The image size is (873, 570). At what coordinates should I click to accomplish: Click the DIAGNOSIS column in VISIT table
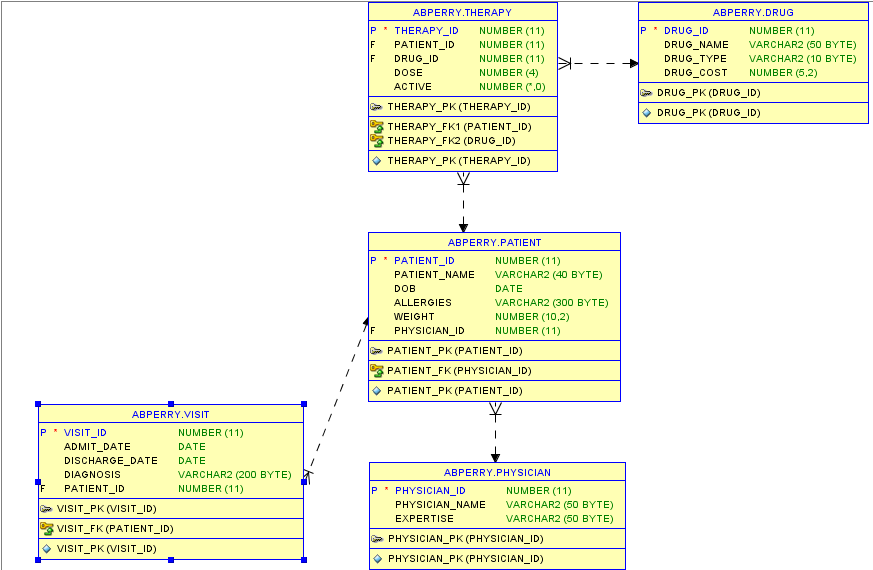point(92,475)
